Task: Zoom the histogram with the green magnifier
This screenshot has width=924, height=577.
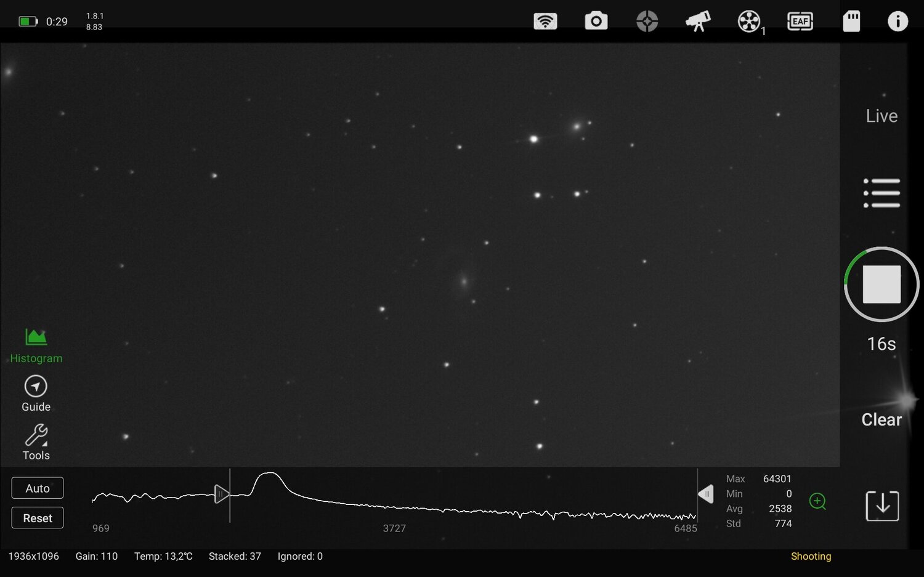Action: click(x=817, y=501)
